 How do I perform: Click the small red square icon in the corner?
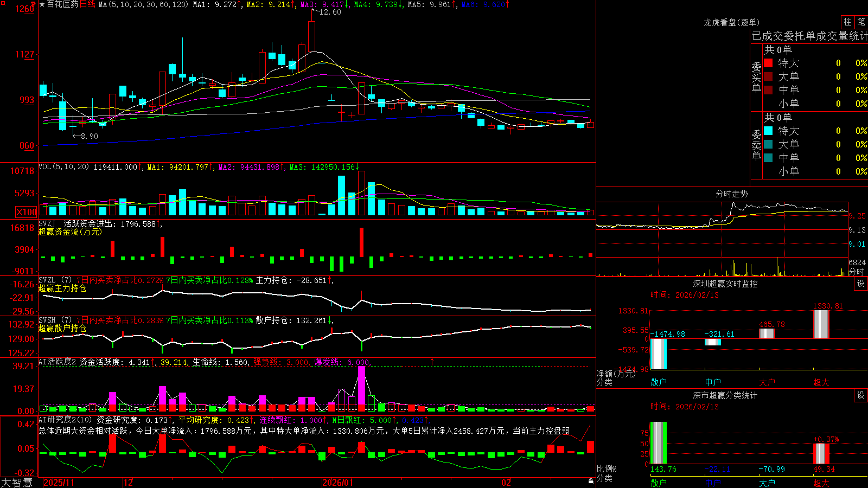[x=2, y=2]
